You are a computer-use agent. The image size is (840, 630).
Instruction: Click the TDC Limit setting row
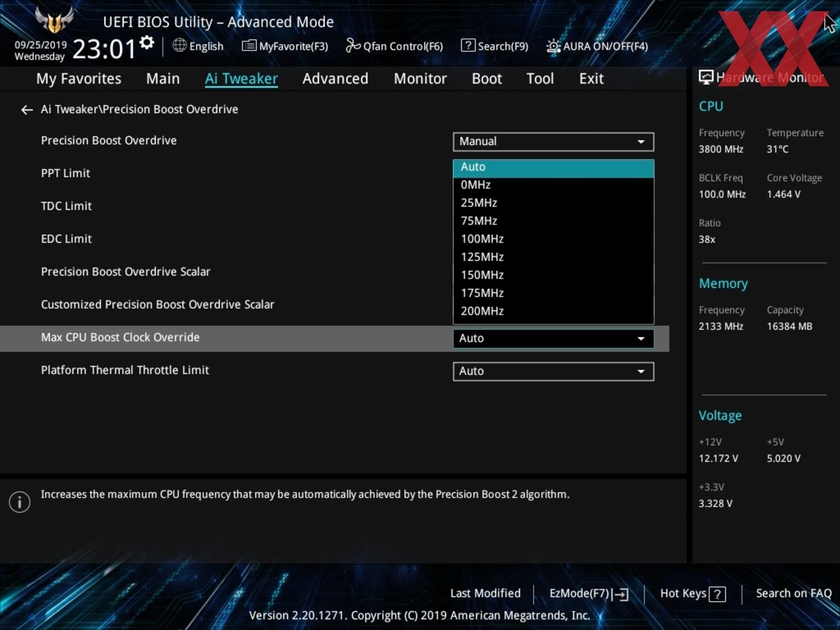pos(334,206)
